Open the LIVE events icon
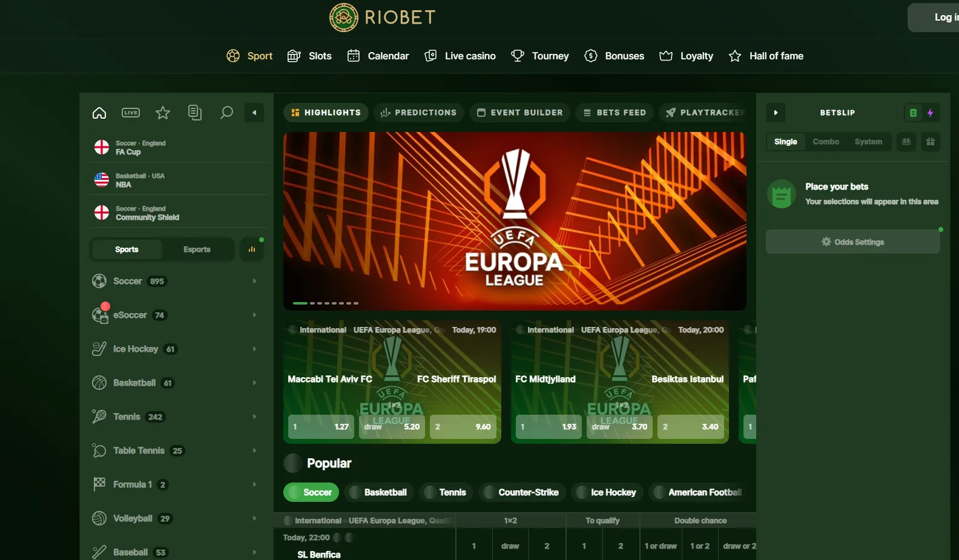The image size is (959, 560). (131, 113)
